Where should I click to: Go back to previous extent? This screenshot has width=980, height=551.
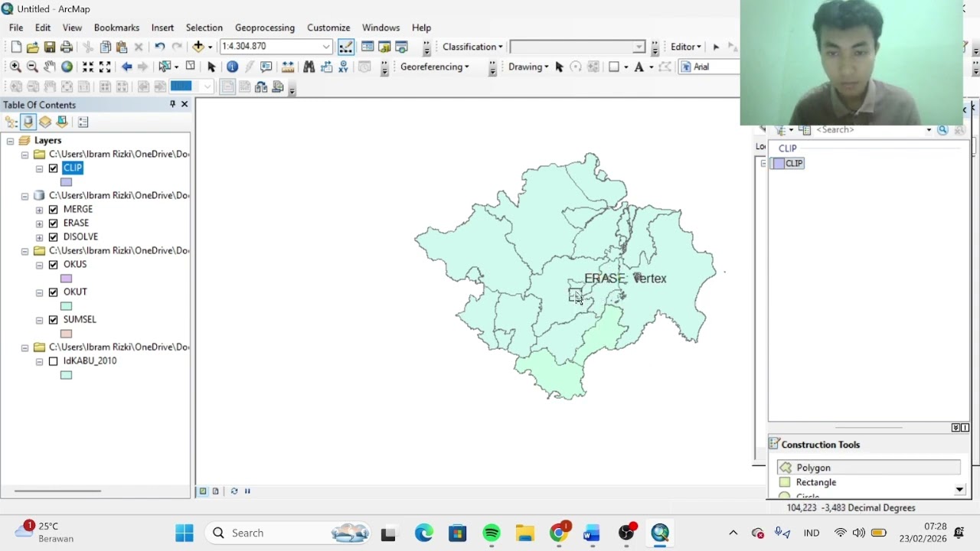click(x=126, y=67)
